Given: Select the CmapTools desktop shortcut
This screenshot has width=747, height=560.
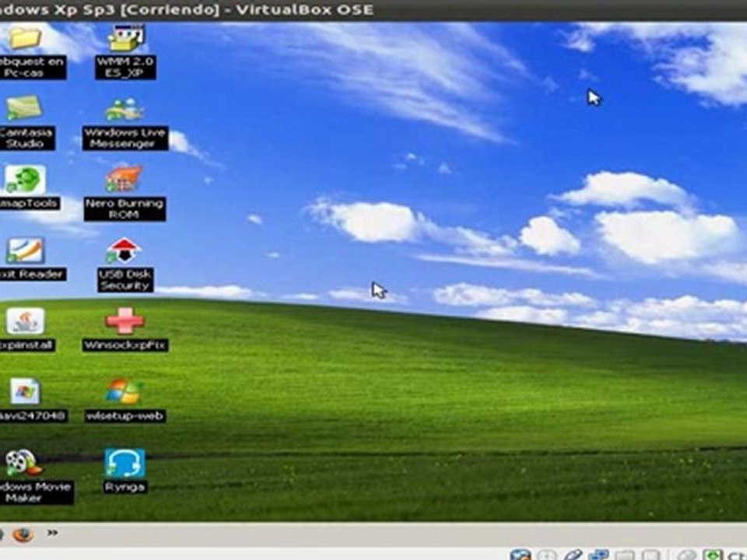Looking at the screenshot, I should coord(25,180).
